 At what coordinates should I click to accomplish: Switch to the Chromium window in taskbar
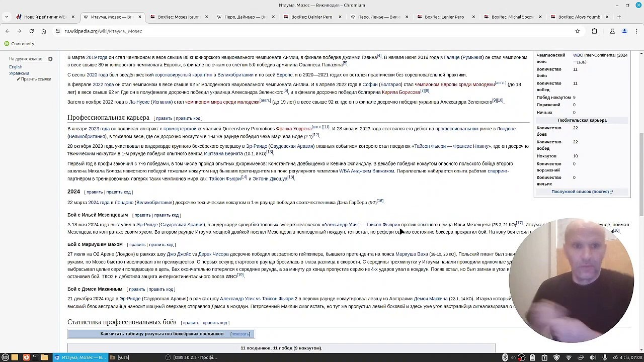[79, 357]
